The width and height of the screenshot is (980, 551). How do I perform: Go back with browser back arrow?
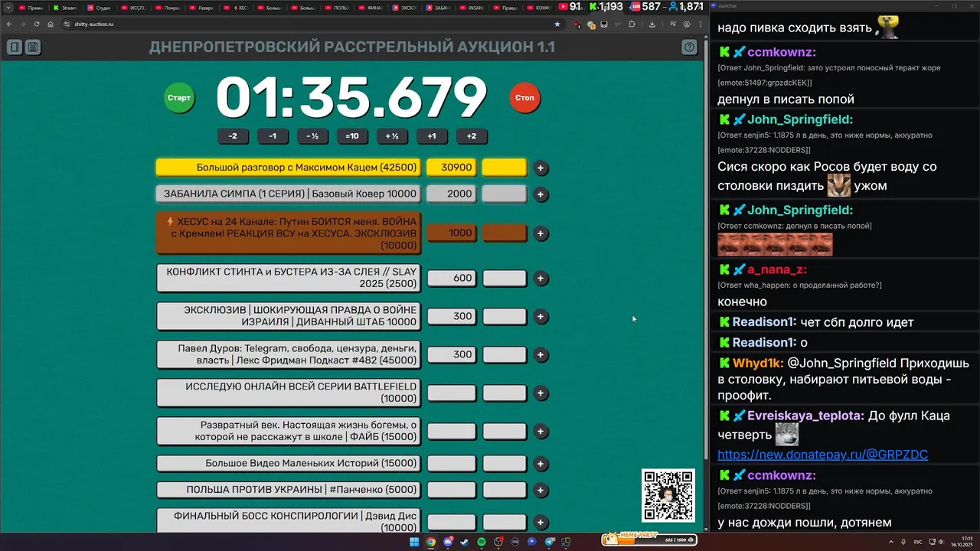(x=8, y=24)
